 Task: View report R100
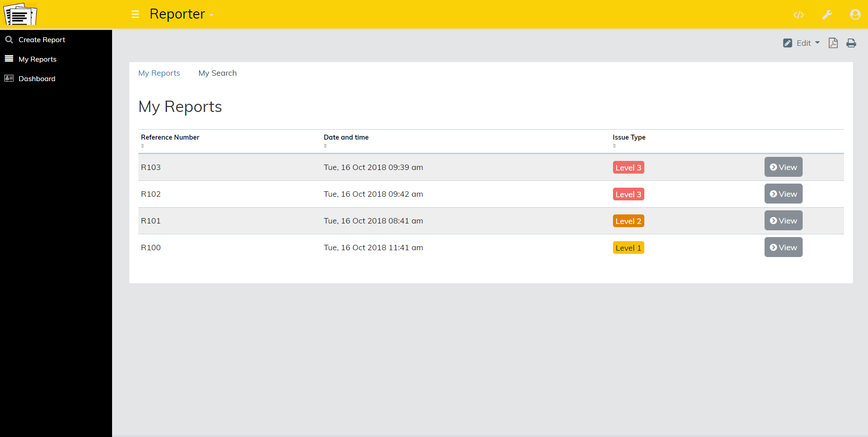pyautogui.click(x=783, y=248)
